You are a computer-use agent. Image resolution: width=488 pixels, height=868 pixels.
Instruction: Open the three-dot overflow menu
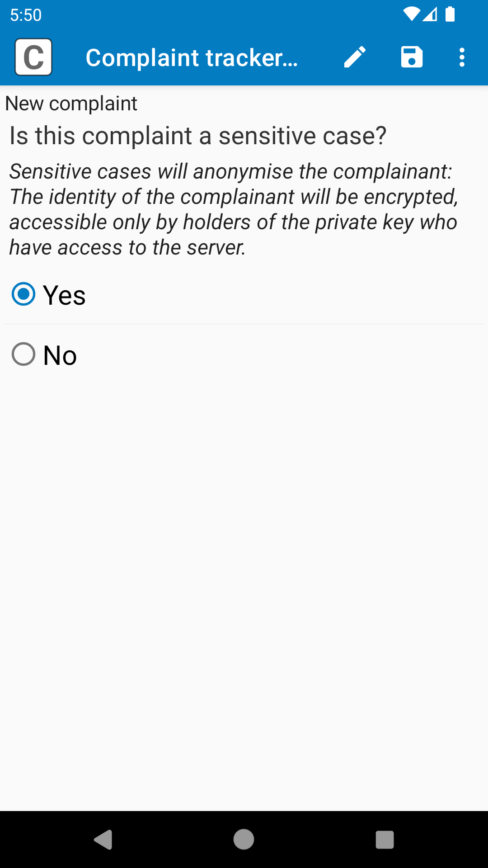point(462,57)
